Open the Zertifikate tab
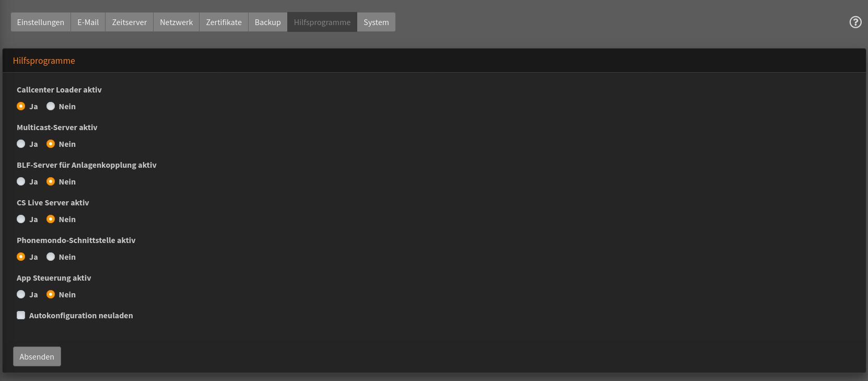Viewport: 868px width, 381px height. pos(224,22)
